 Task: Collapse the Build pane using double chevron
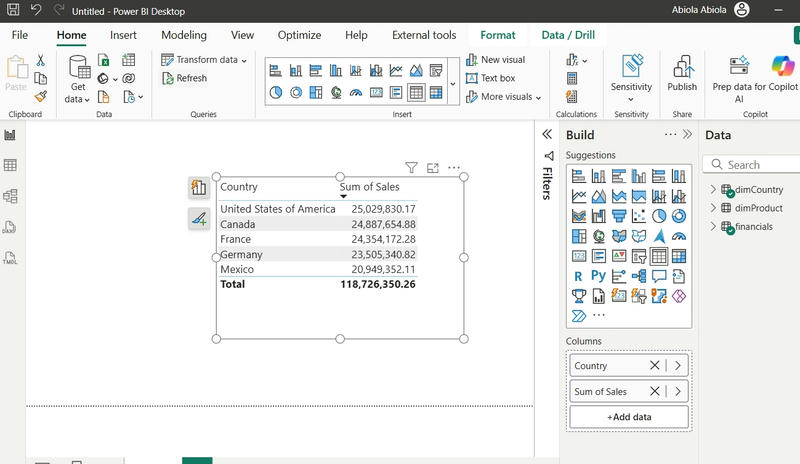pyautogui.click(x=687, y=135)
